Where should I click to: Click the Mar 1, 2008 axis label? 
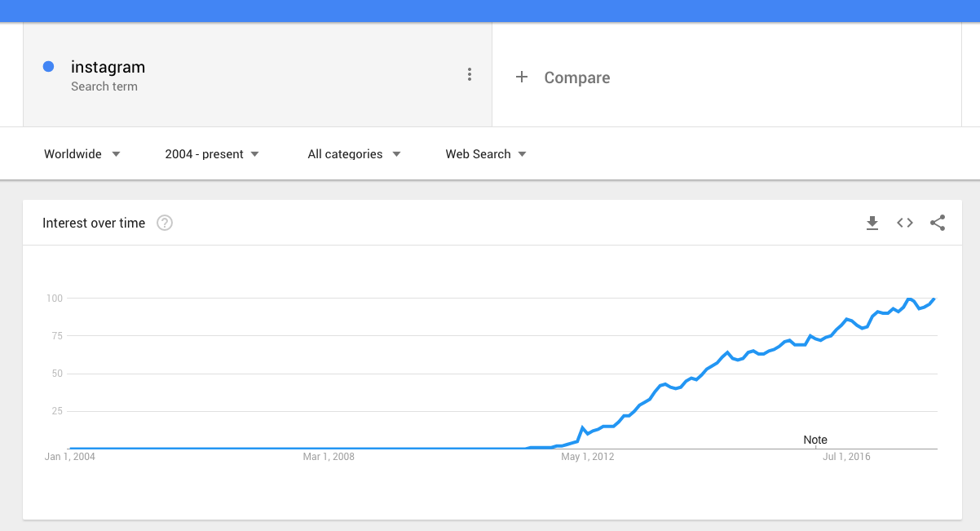point(329,457)
